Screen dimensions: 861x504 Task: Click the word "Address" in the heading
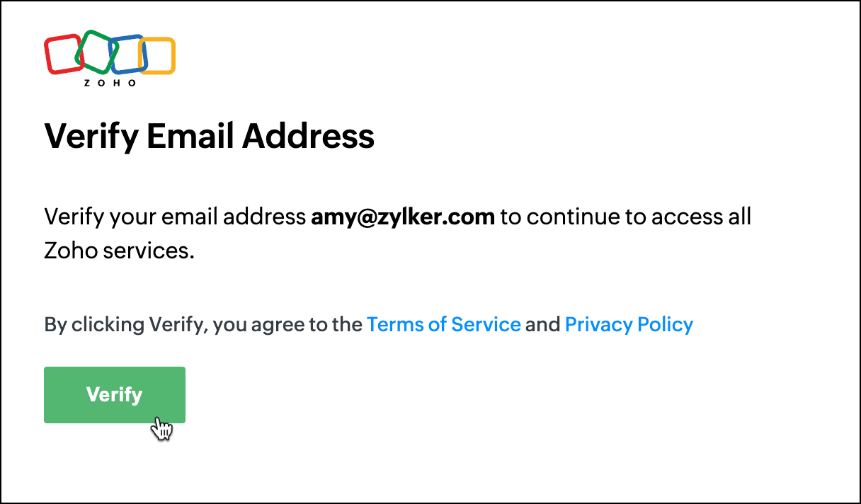pyautogui.click(x=307, y=135)
